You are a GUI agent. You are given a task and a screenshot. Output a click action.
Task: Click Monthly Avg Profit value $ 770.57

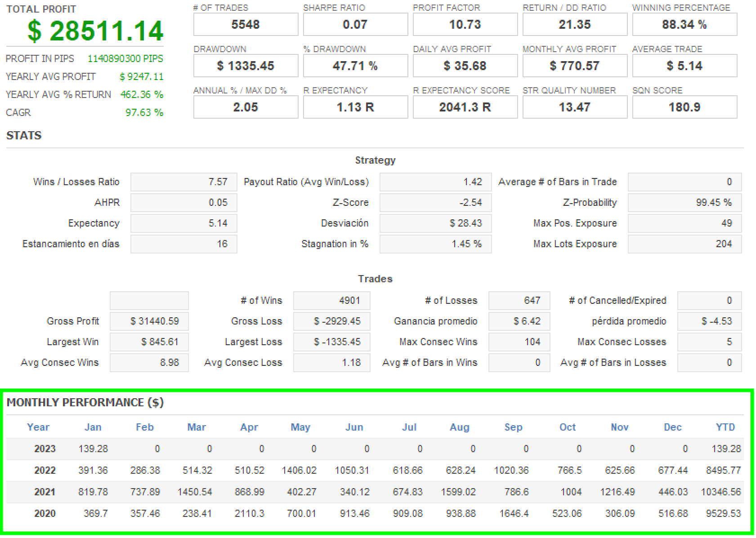tap(575, 66)
